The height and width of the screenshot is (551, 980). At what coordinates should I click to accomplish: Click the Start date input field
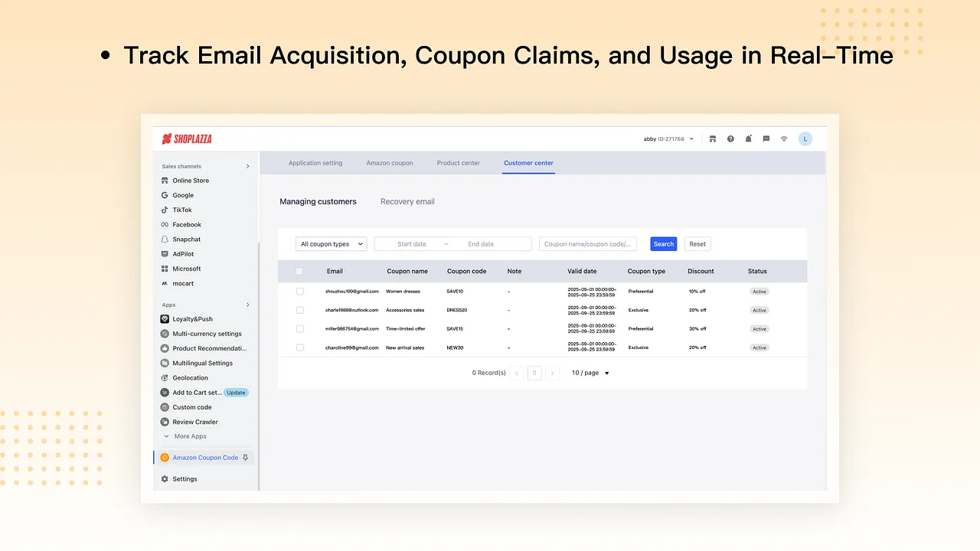click(412, 243)
